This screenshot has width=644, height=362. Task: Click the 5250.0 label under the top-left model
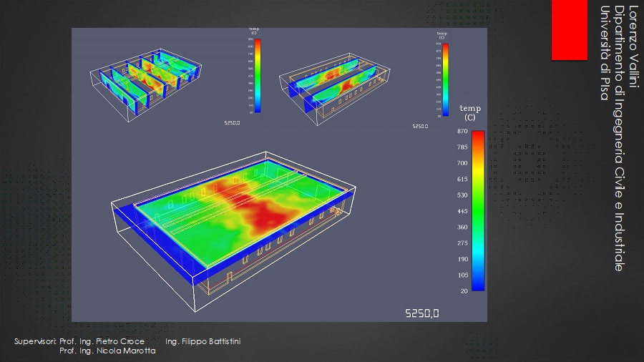(x=232, y=123)
